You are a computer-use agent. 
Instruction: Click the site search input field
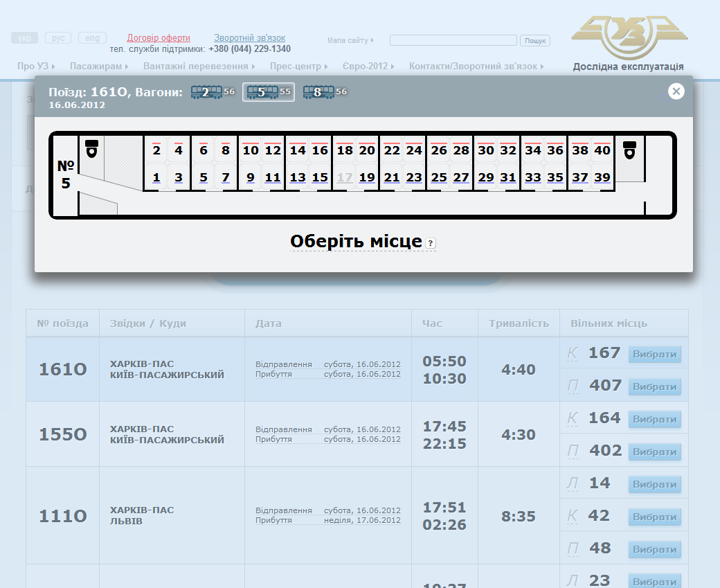pyautogui.click(x=453, y=40)
